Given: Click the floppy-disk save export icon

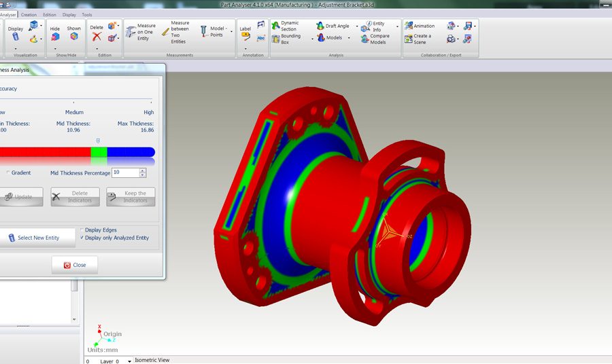Looking at the screenshot, I should pos(468,26).
